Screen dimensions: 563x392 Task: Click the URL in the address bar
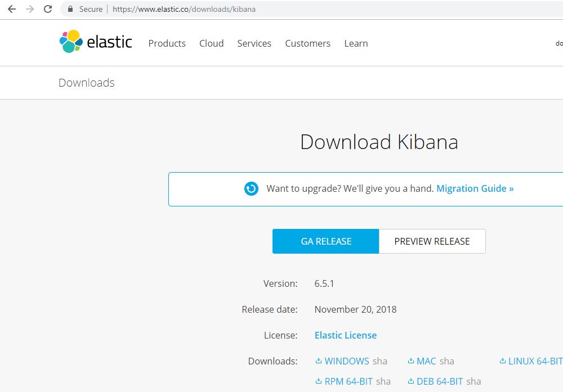pyautogui.click(x=184, y=9)
